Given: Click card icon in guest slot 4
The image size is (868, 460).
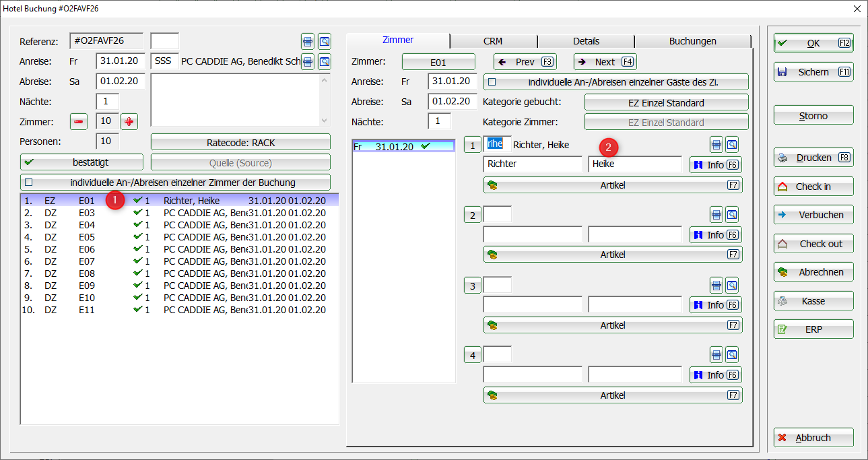Looking at the screenshot, I should coord(716,354).
